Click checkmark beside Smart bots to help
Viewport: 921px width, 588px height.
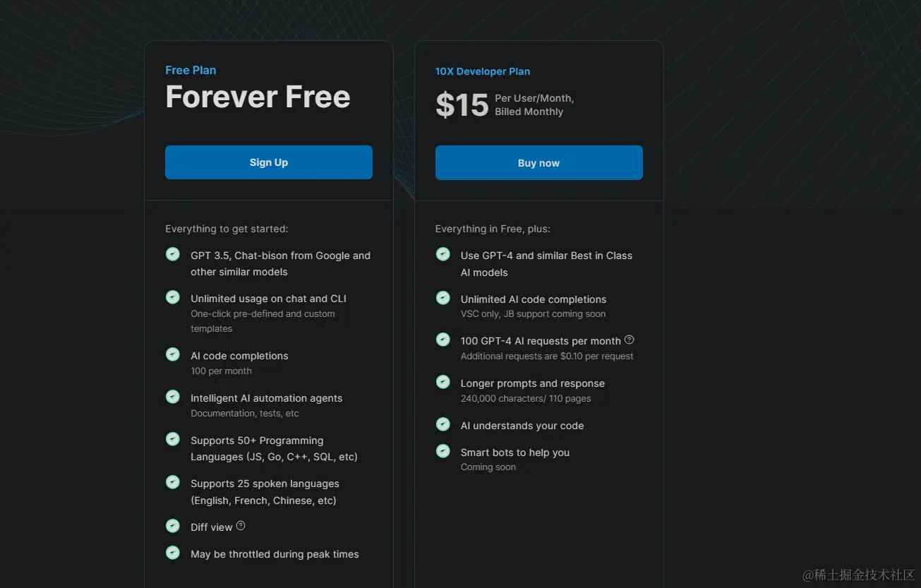pos(443,451)
